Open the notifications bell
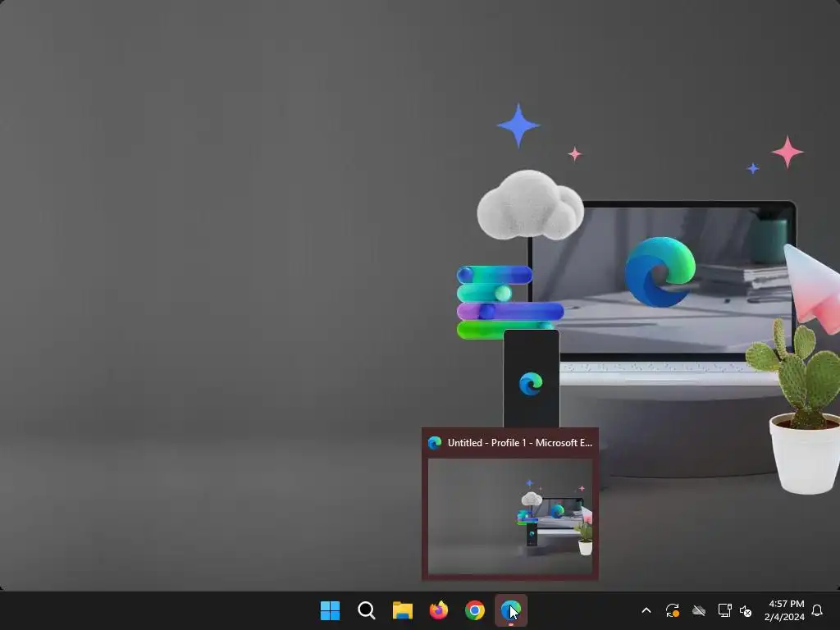 pyautogui.click(x=817, y=610)
